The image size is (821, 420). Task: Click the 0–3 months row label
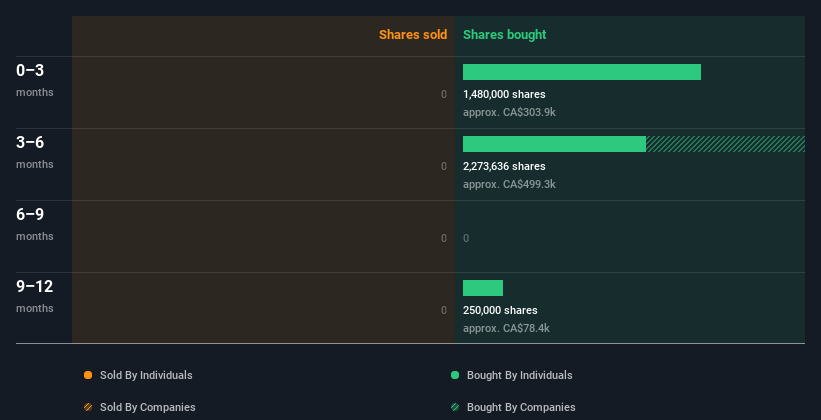pos(35,80)
